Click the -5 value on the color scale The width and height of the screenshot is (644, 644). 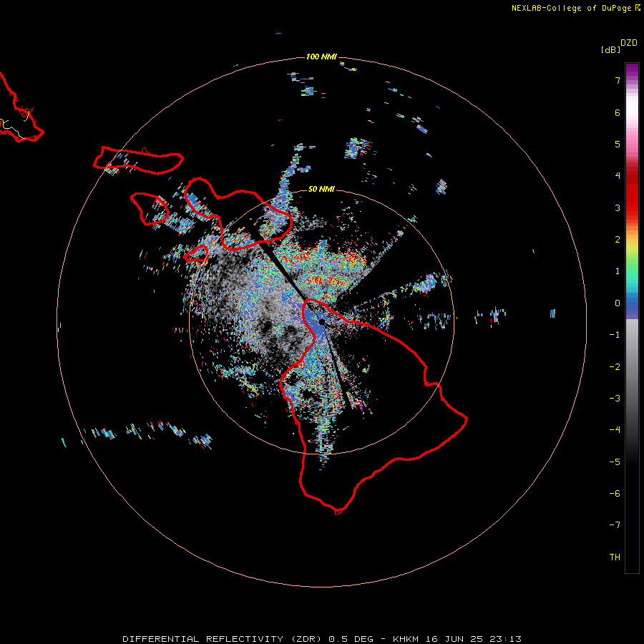(x=615, y=462)
